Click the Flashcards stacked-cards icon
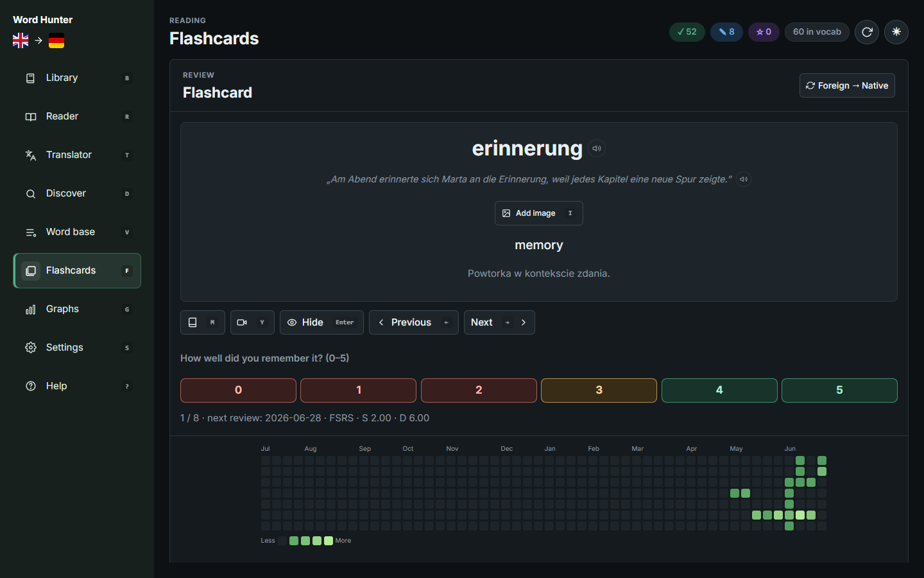The image size is (924, 578). point(30,271)
